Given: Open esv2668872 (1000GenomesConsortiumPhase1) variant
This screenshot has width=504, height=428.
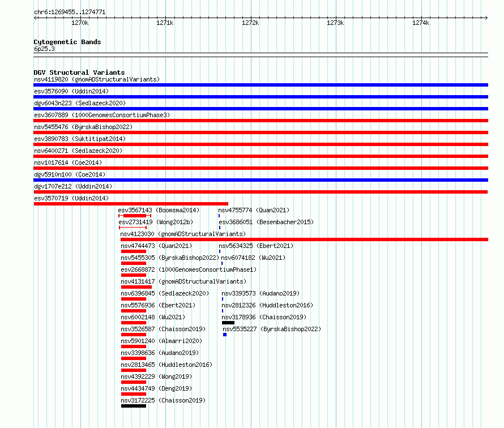Looking at the screenshot, I should point(189,269).
